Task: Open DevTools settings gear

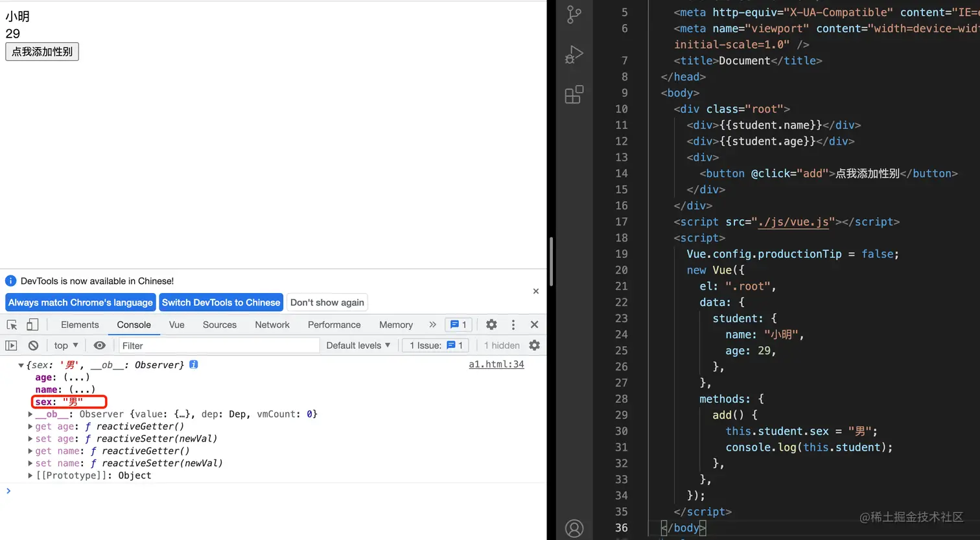Action: point(492,325)
